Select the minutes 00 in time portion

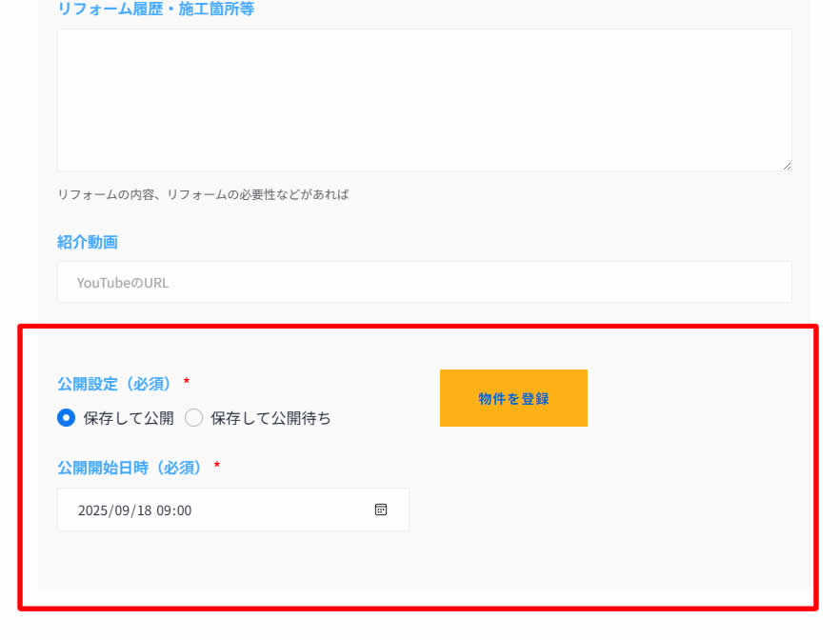click(x=183, y=510)
